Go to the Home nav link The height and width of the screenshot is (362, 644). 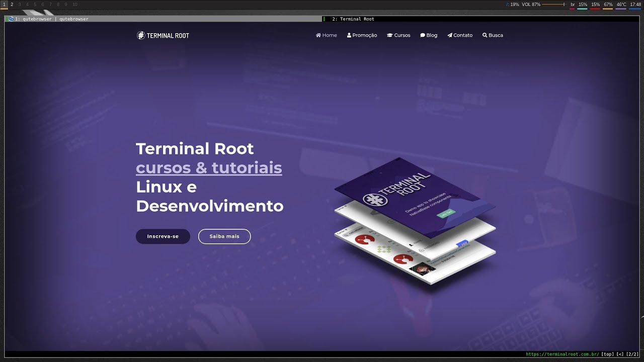(x=327, y=35)
